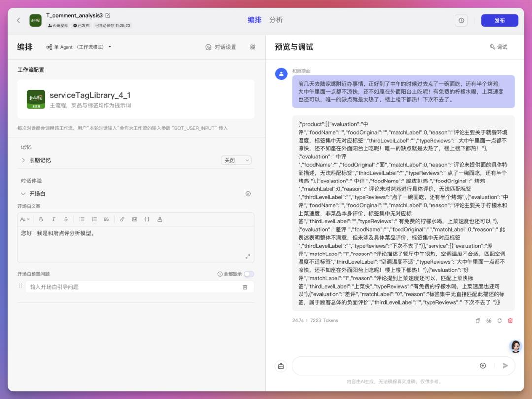Add attachment with plus circle icon
This screenshot has width=532, height=399.
point(483,366)
